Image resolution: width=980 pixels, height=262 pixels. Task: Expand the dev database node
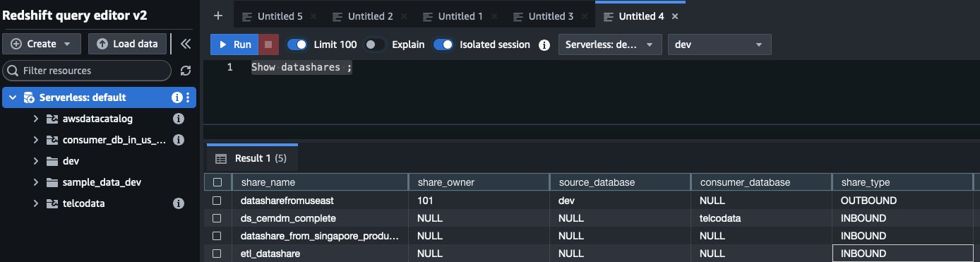coord(35,161)
